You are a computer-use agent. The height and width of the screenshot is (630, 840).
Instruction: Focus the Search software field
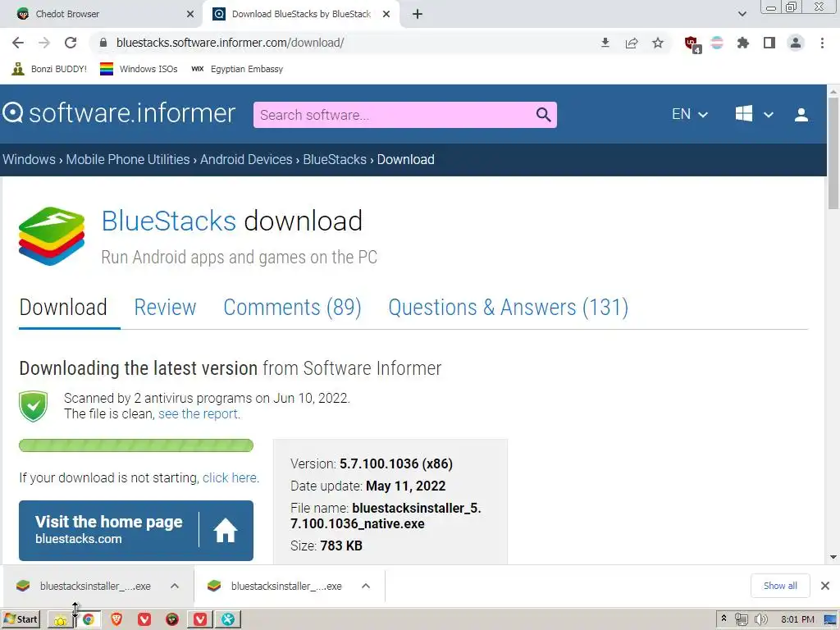pos(394,115)
